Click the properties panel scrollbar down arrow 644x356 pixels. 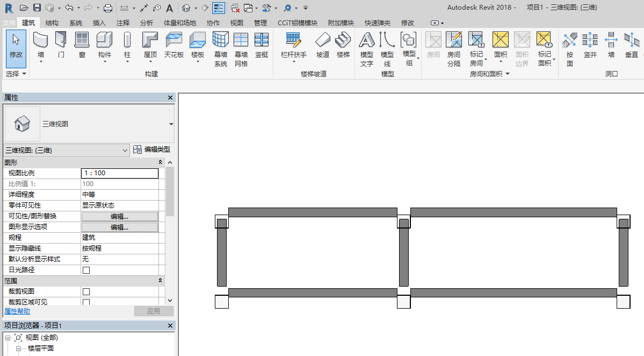[170, 301]
